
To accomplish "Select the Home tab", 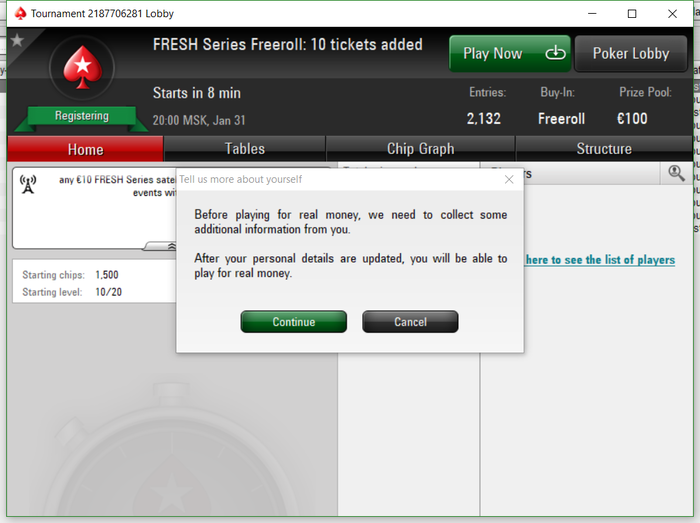I will [85, 149].
